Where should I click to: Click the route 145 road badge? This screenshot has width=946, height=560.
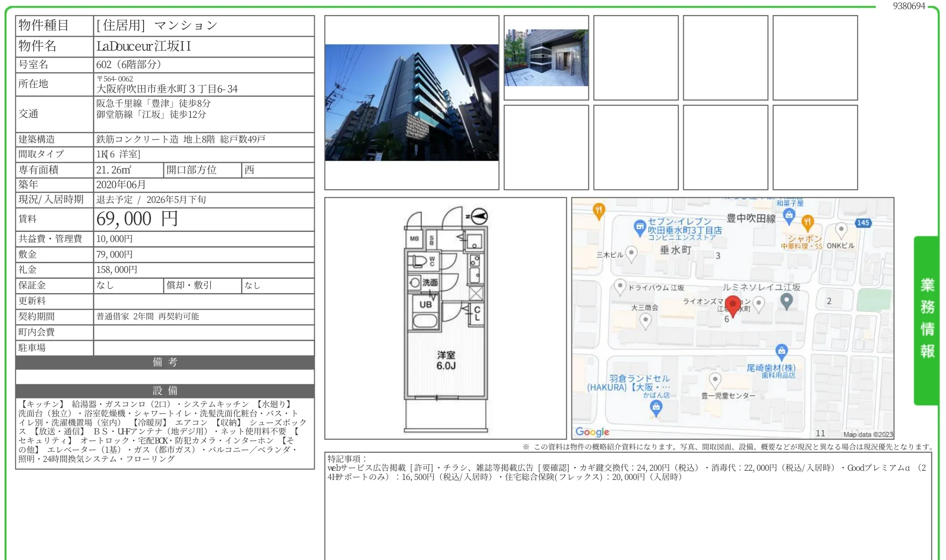863,223
